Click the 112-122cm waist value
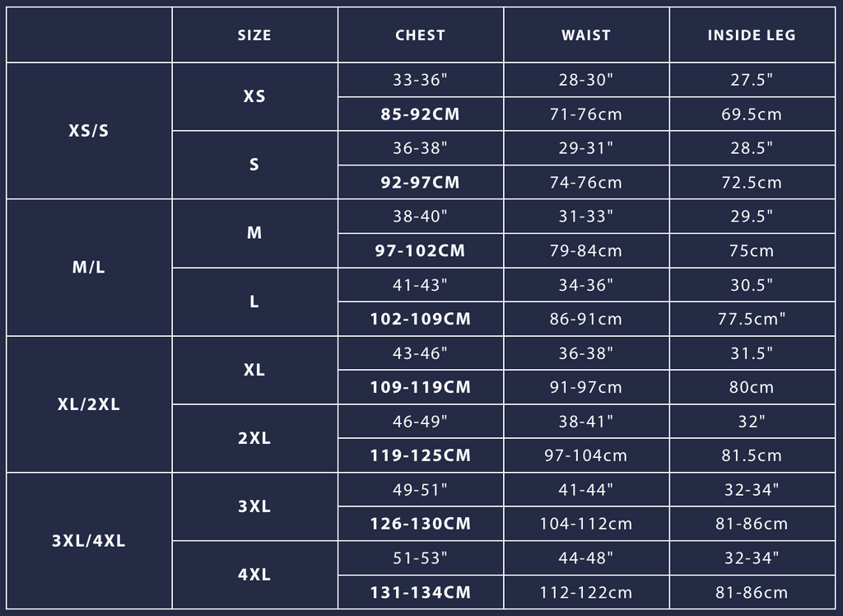Image resolution: width=843 pixels, height=616 pixels. (586, 592)
